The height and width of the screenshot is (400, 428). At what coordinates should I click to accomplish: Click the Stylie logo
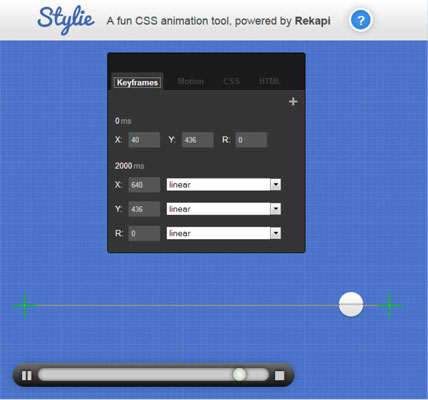click(66, 19)
